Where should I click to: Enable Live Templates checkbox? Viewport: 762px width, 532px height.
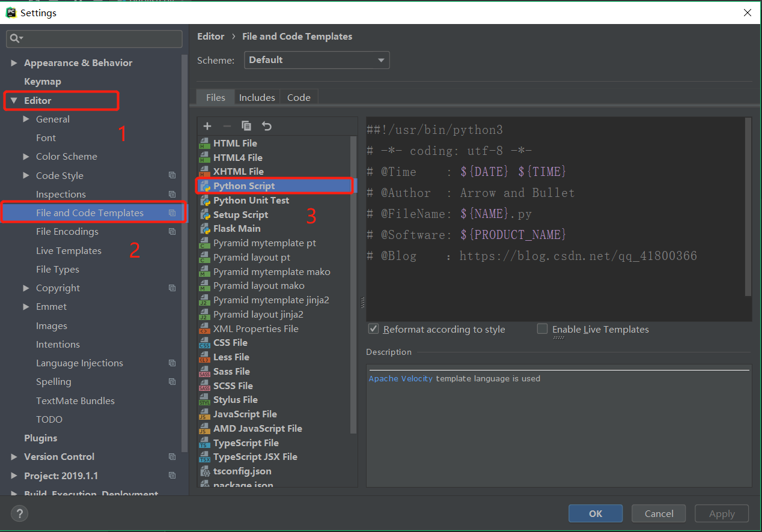tap(543, 329)
